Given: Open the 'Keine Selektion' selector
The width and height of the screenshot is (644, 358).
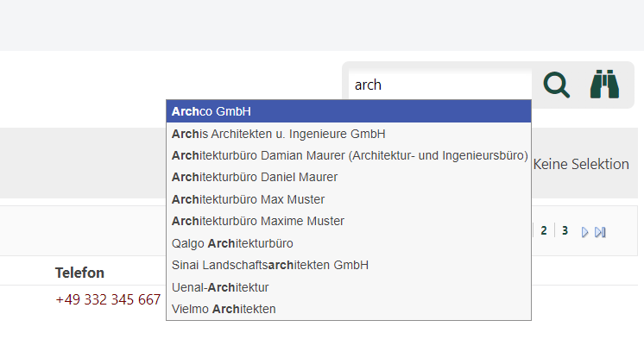Looking at the screenshot, I should coord(581,164).
